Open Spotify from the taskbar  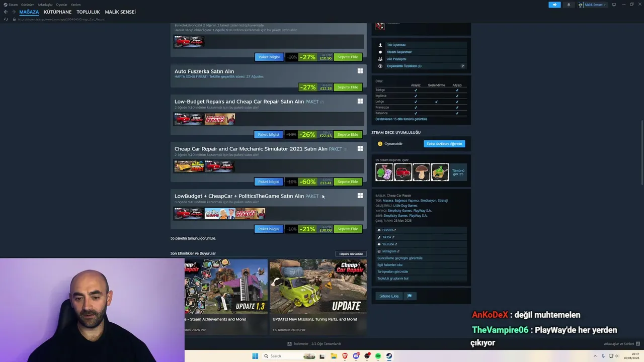[378, 356]
